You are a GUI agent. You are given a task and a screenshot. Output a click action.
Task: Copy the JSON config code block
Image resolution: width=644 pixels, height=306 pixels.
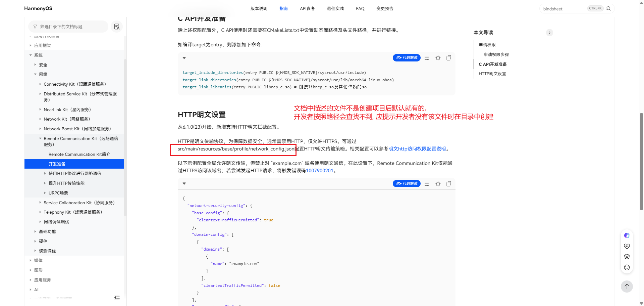click(x=449, y=184)
